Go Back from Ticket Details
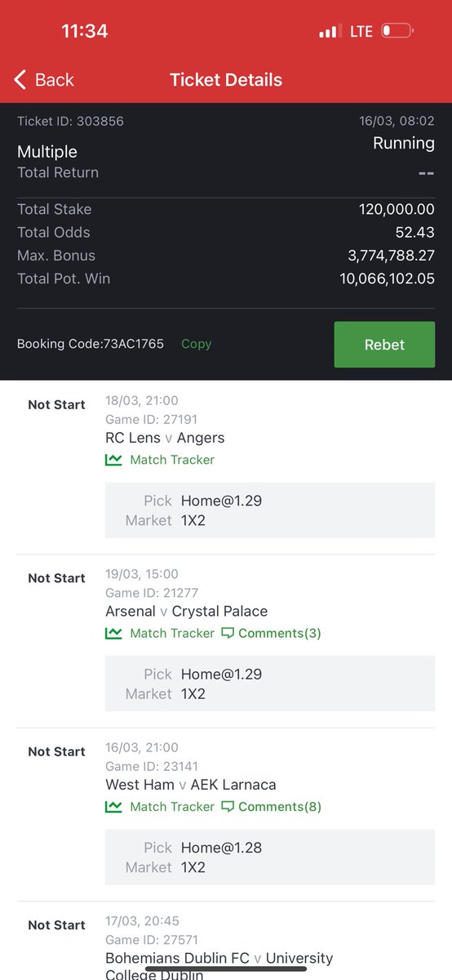 pos(44,80)
